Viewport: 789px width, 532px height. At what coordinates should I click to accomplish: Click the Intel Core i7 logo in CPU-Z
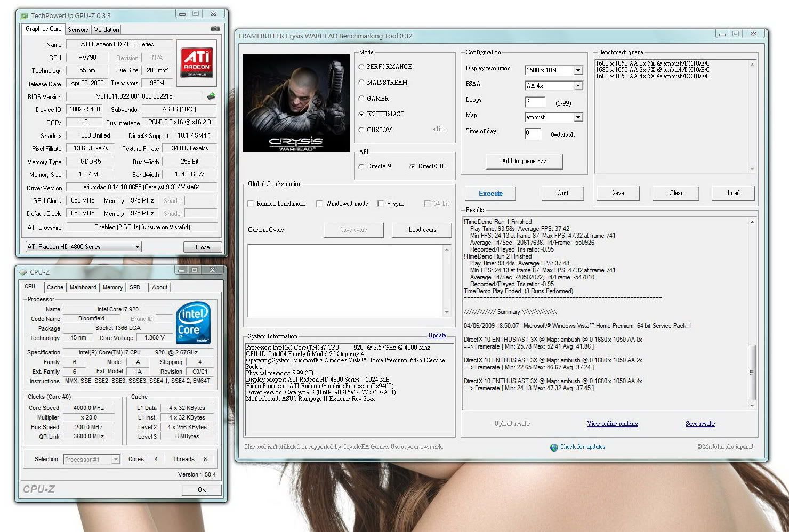tap(193, 323)
